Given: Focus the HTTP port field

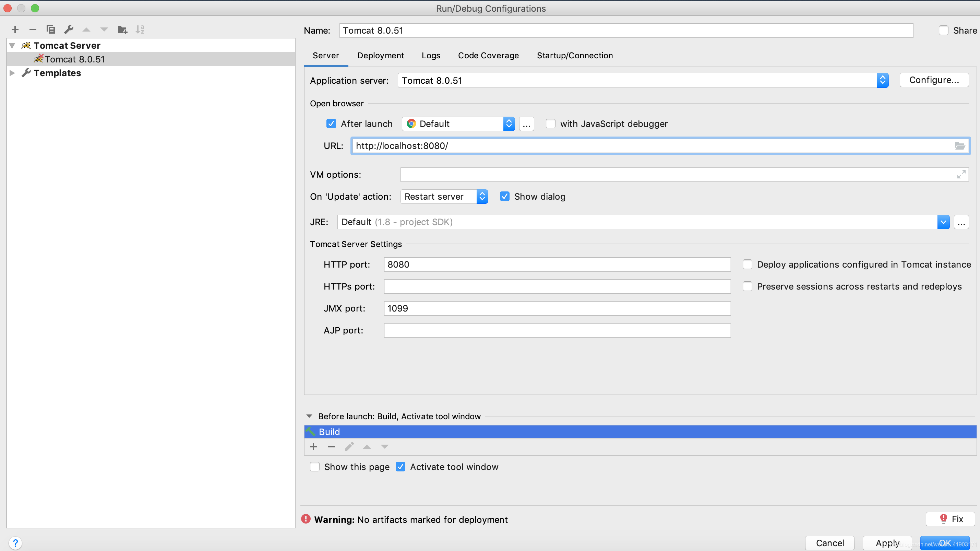Looking at the screenshot, I should coord(557,265).
